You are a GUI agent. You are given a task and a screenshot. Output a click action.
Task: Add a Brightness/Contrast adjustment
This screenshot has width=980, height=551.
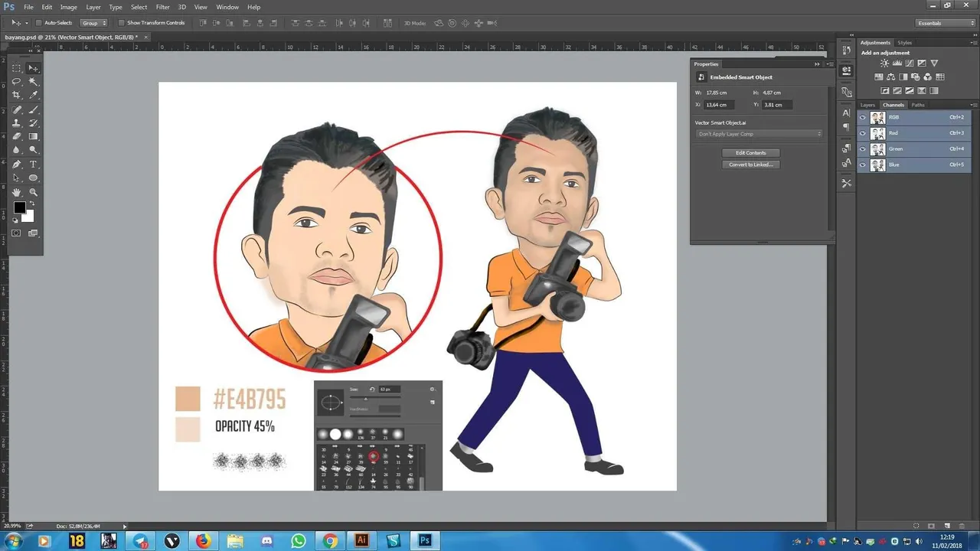885,64
